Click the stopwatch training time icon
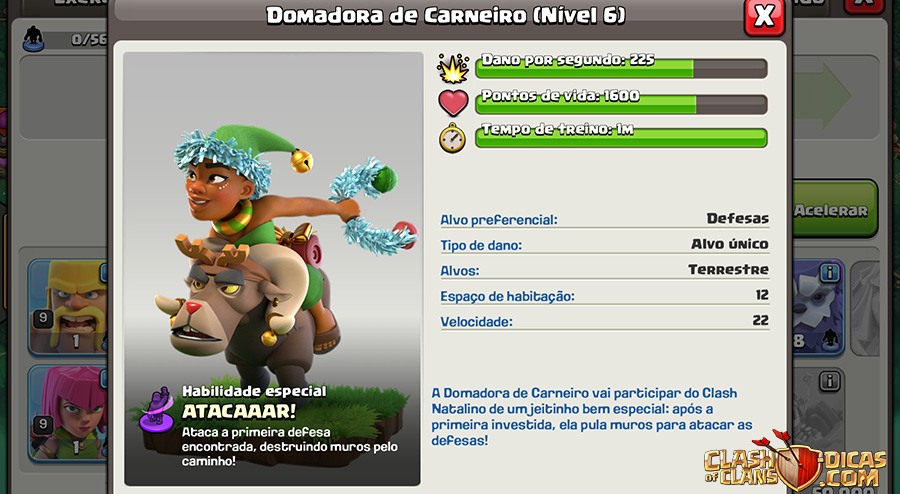The image size is (900, 494). point(453,138)
